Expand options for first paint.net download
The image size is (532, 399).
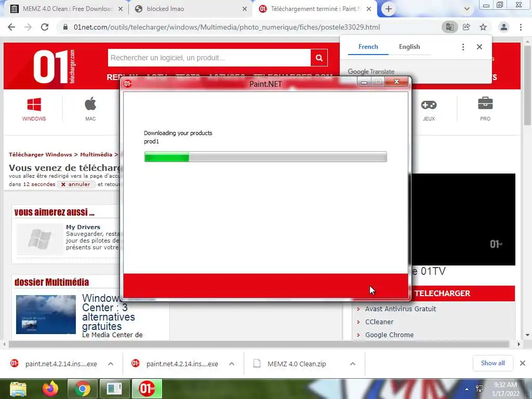(x=111, y=364)
